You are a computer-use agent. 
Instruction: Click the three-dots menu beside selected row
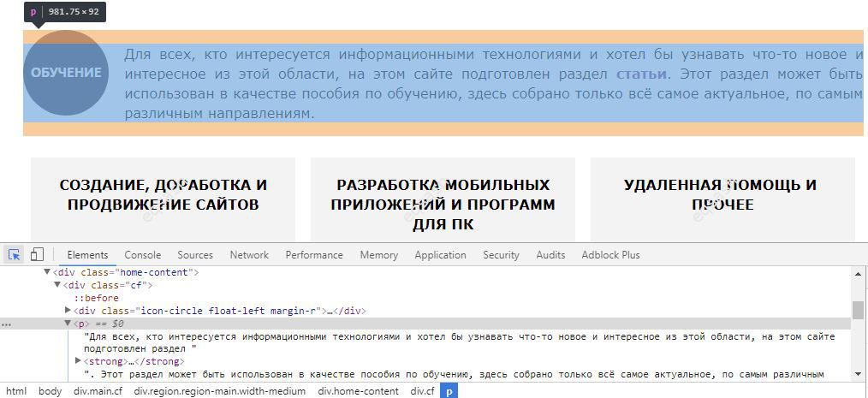click(x=6, y=324)
